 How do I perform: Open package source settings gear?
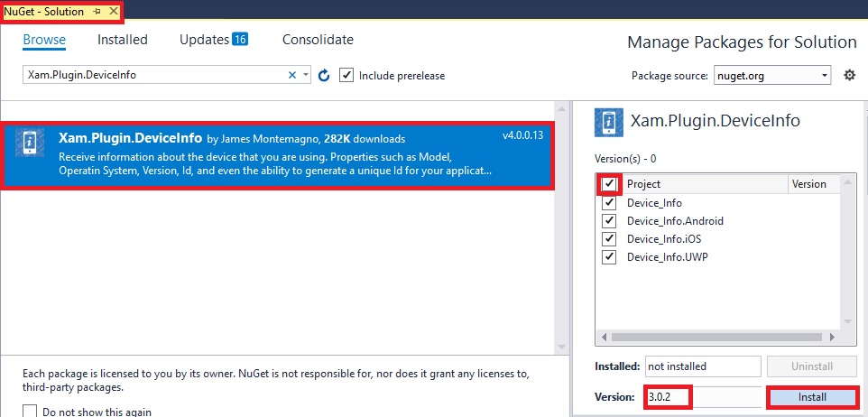[x=850, y=75]
